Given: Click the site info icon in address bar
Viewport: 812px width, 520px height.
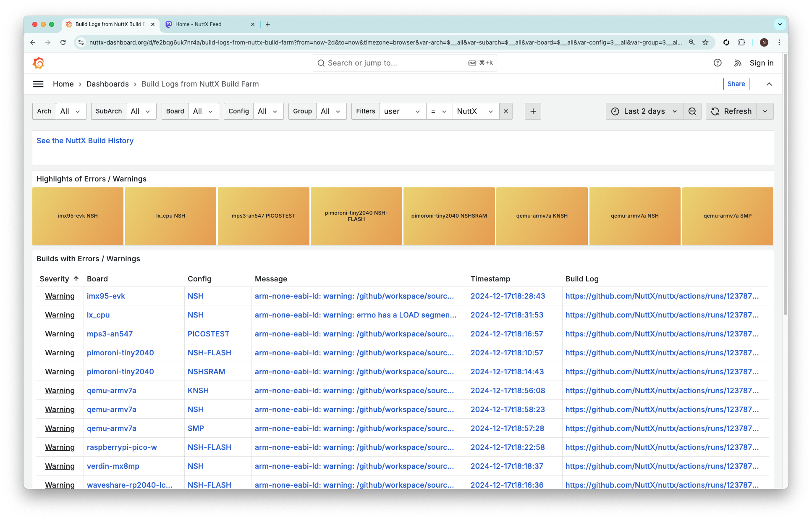Looking at the screenshot, I should [x=81, y=42].
